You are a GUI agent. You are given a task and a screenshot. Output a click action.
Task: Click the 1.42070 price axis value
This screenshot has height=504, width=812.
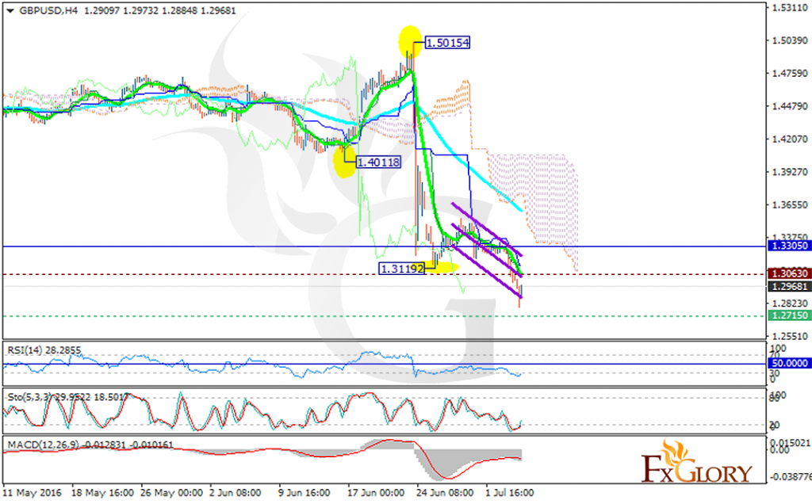point(790,139)
